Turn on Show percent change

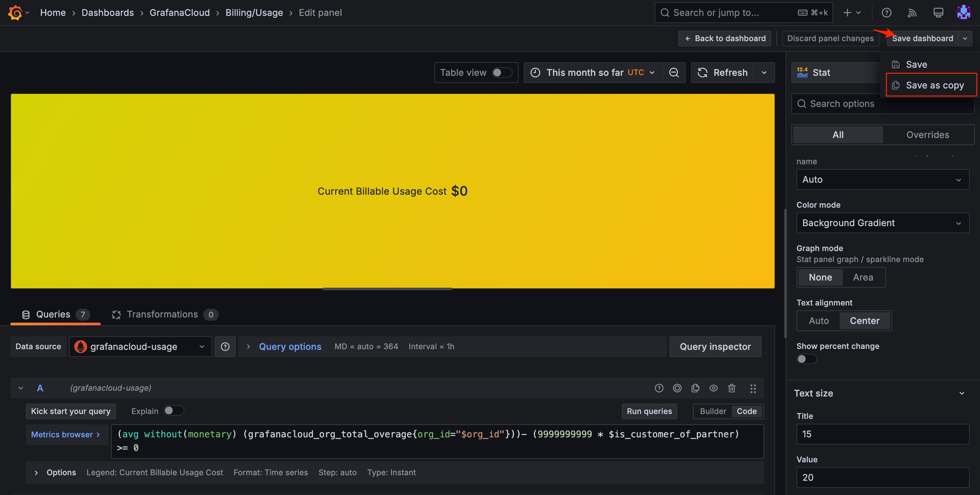[x=807, y=359]
